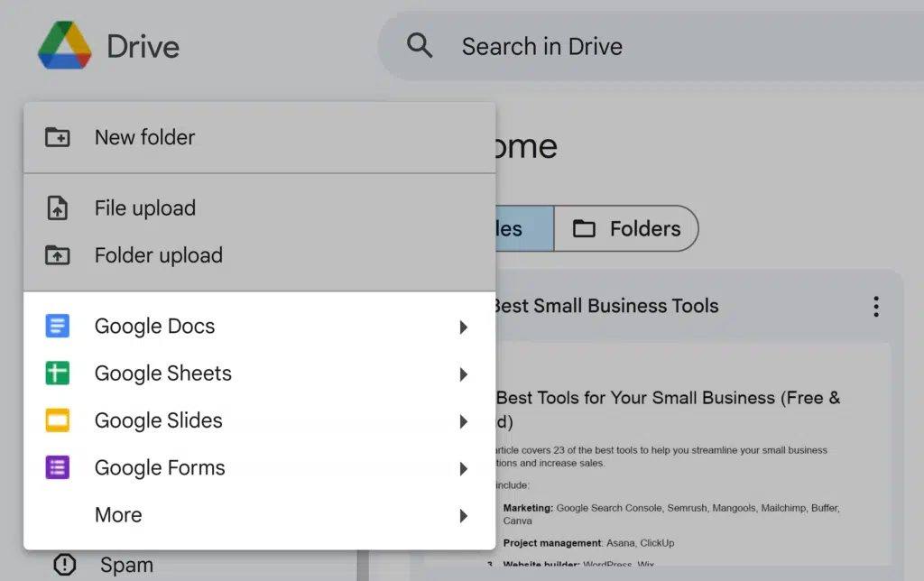The height and width of the screenshot is (581, 924).
Task: Click the green Google Sheets icon
Action: coord(58,373)
